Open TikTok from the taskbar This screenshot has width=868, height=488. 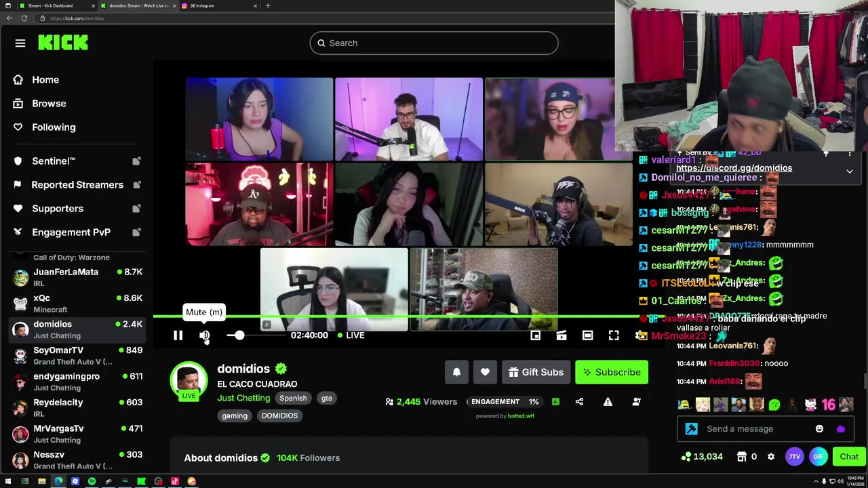click(175, 482)
